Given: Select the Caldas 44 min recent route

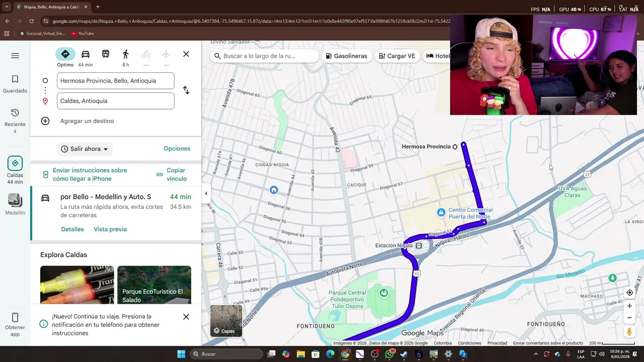Looking at the screenshot, I should point(15,170).
